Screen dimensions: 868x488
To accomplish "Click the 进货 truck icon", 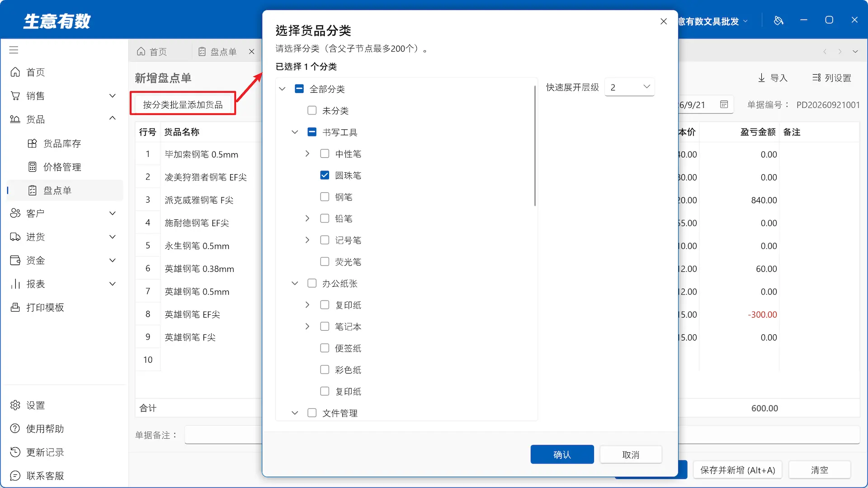I will pyautogui.click(x=15, y=237).
